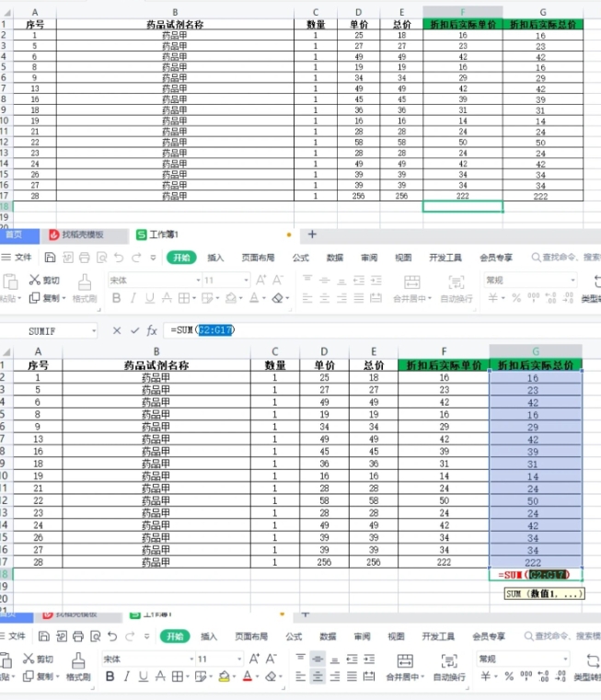Expand the currency ¥ dropdown in the bottom ribbon
The image size is (601, 700).
[496, 677]
